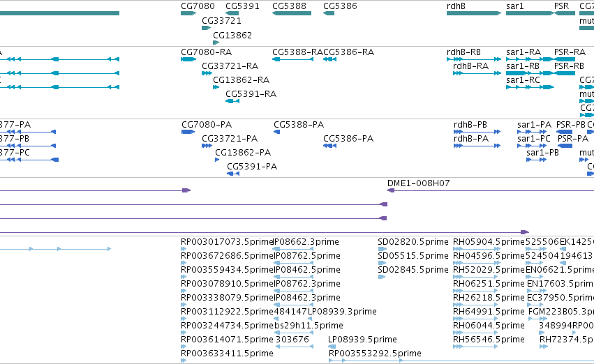Open the rdhB-RB transcript
The image size is (594, 364).
pos(474,59)
